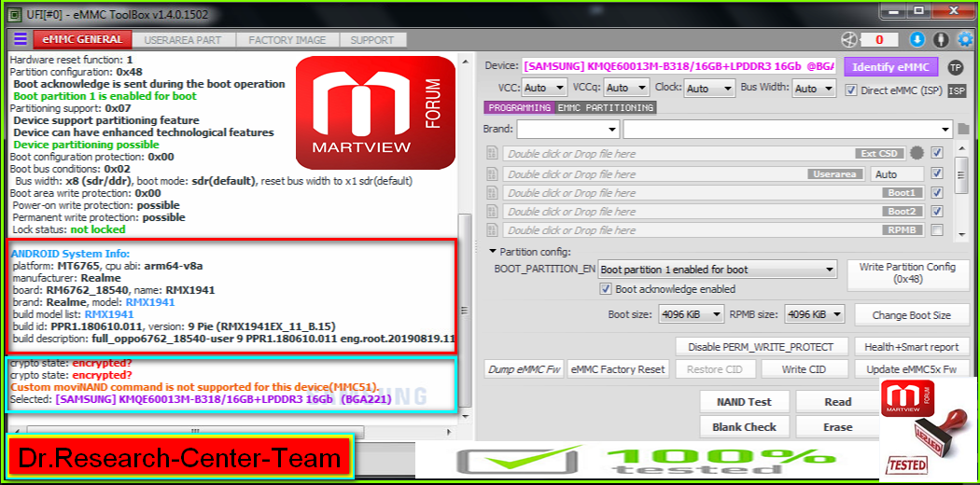Click the gear icon next to Ext CSD
This screenshot has width=980, height=485.
click(917, 152)
